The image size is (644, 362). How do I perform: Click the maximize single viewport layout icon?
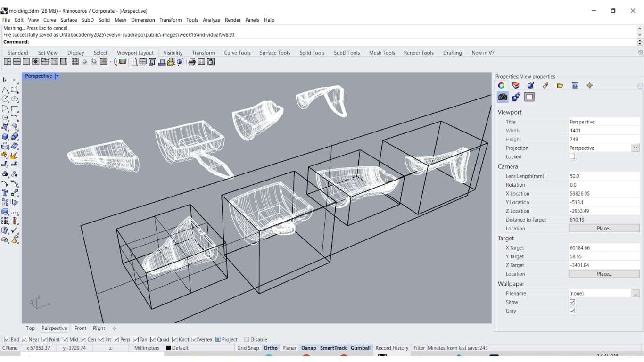coord(26,62)
